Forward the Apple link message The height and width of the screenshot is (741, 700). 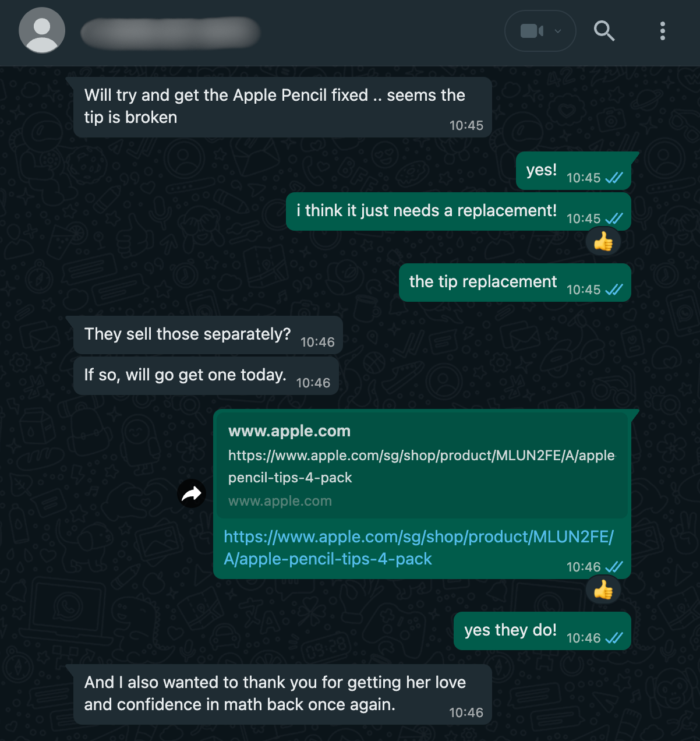pos(192,494)
